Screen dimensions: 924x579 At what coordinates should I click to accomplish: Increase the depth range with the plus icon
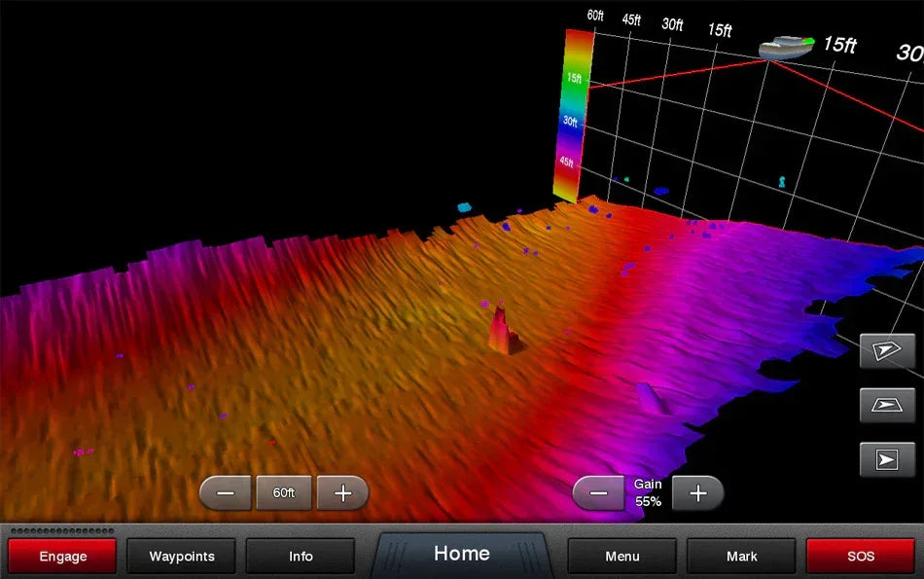click(342, 493)
